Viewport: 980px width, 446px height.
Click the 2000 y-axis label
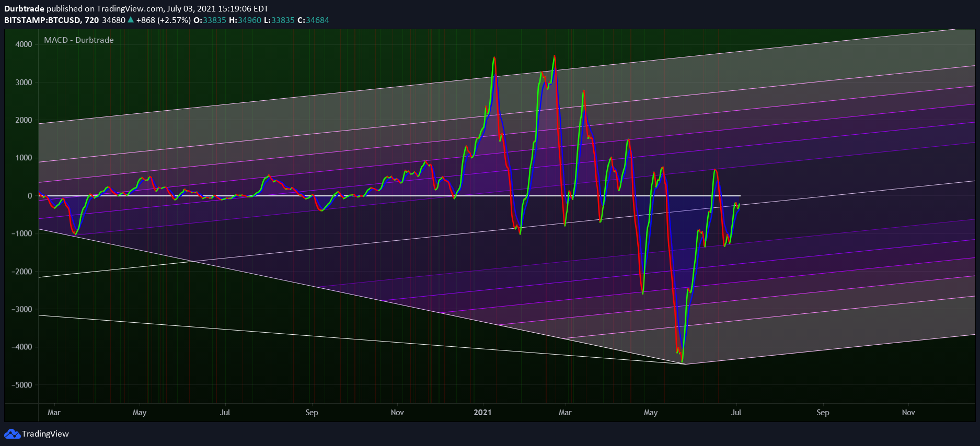coord(24,120)
